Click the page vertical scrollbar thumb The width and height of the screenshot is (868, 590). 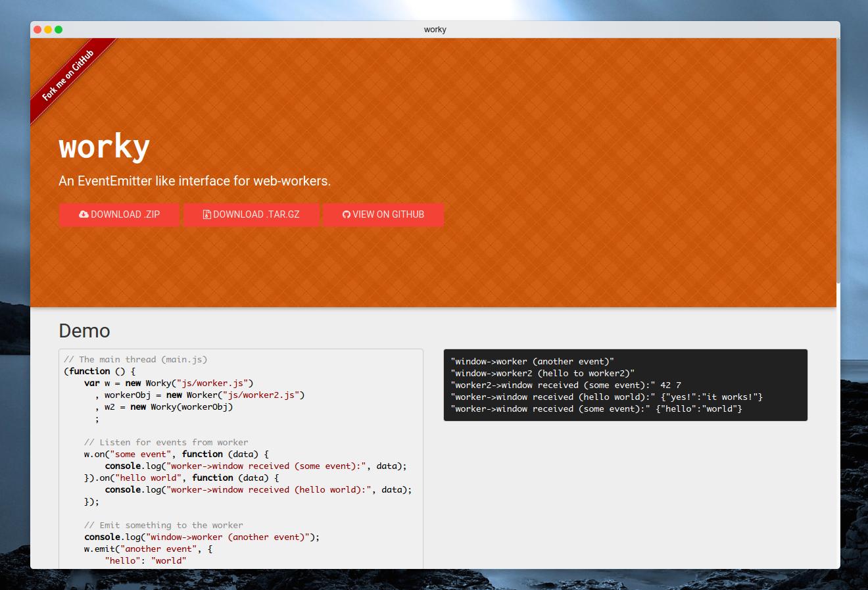pyautogui.click(x=838, y=161)
